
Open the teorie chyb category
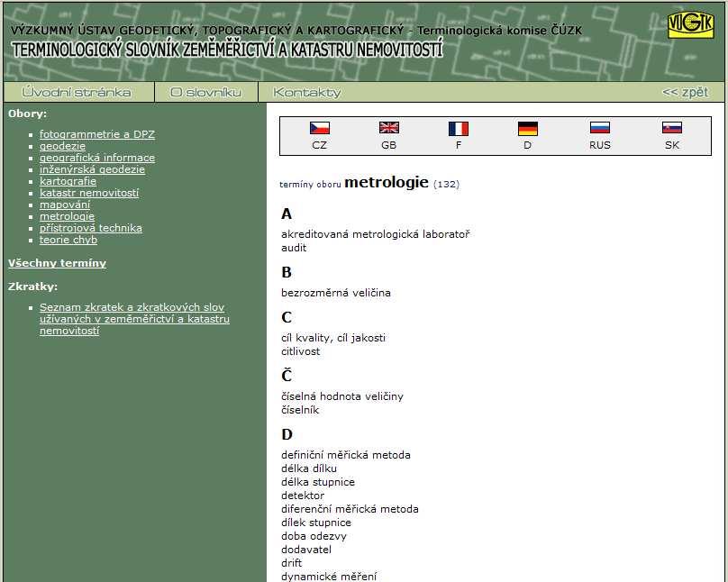point(68,240)
